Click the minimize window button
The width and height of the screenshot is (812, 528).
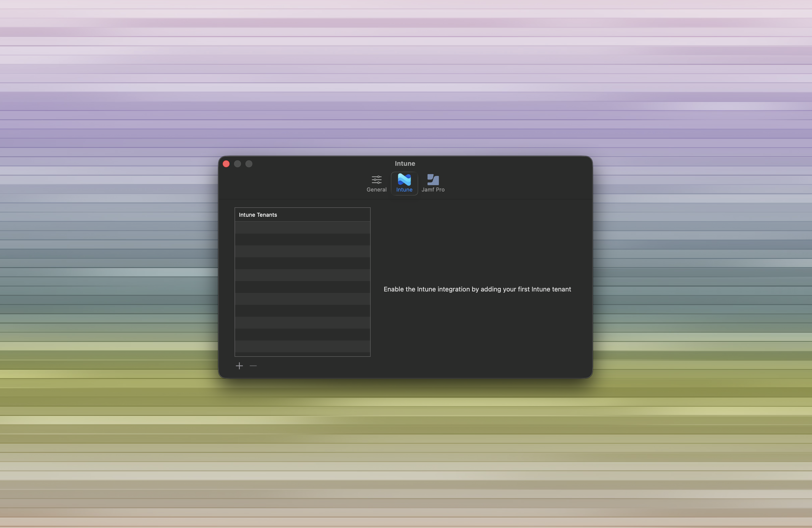(238, 164)
